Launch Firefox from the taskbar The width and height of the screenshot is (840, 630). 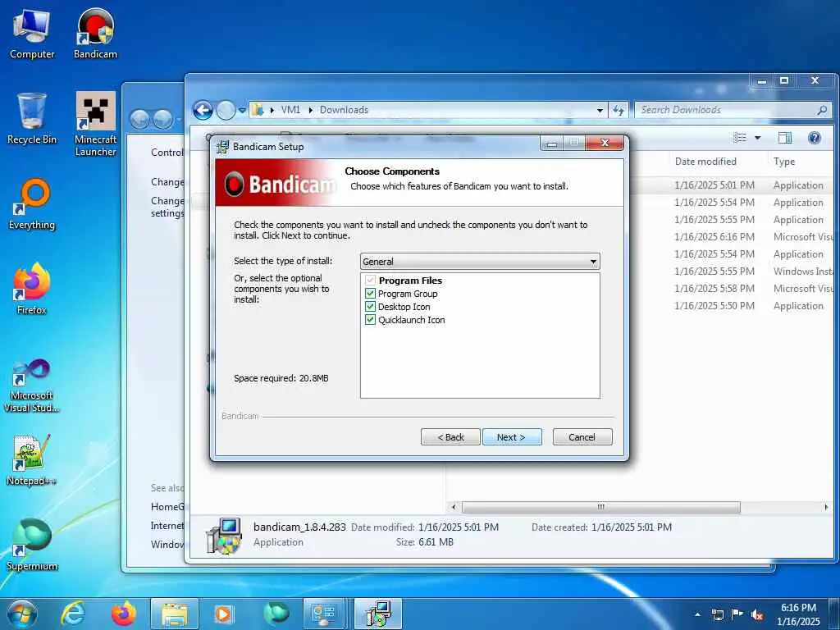[123, 614]
